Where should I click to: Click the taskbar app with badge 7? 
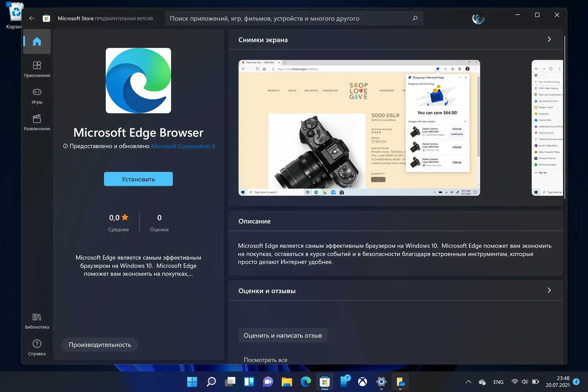click(x=344, y=381)
